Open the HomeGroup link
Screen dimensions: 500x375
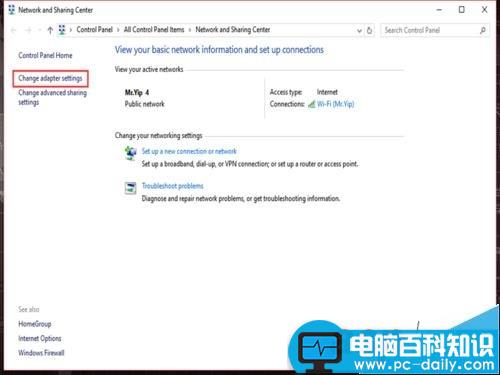tap(35, 324)
